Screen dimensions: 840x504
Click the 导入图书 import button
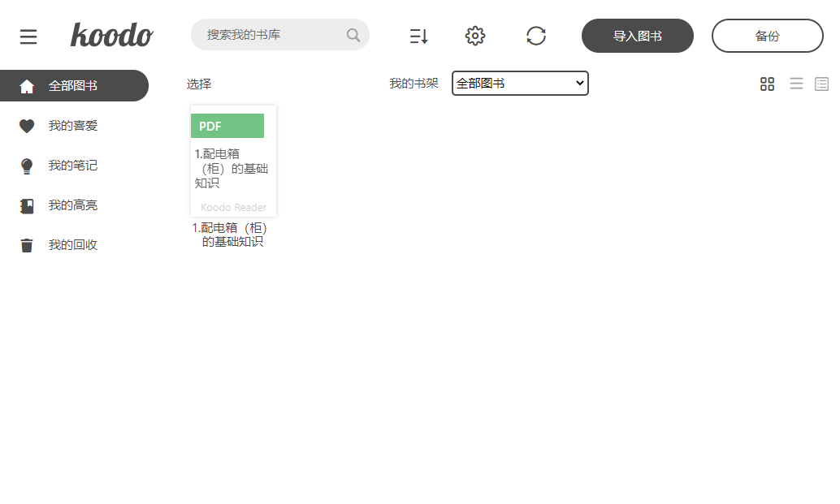click(638, 36)
